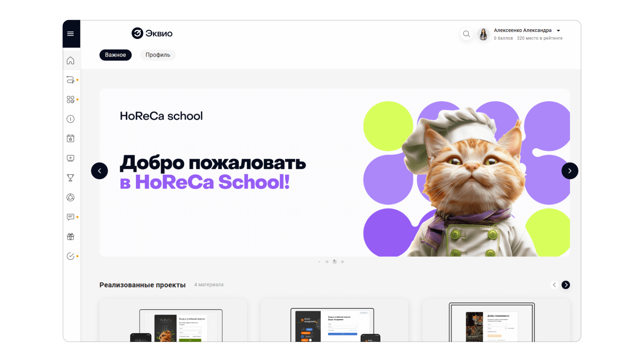This screenshot has height=362, width=644.
Task: Show previous banner slide
Action: [100, 171]
